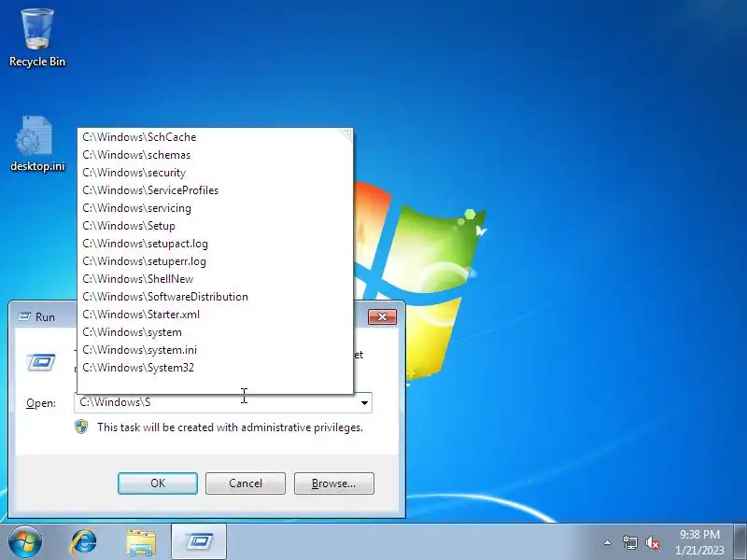Select the desktop.ini file icon
The image size is (747, 560).
37,143
